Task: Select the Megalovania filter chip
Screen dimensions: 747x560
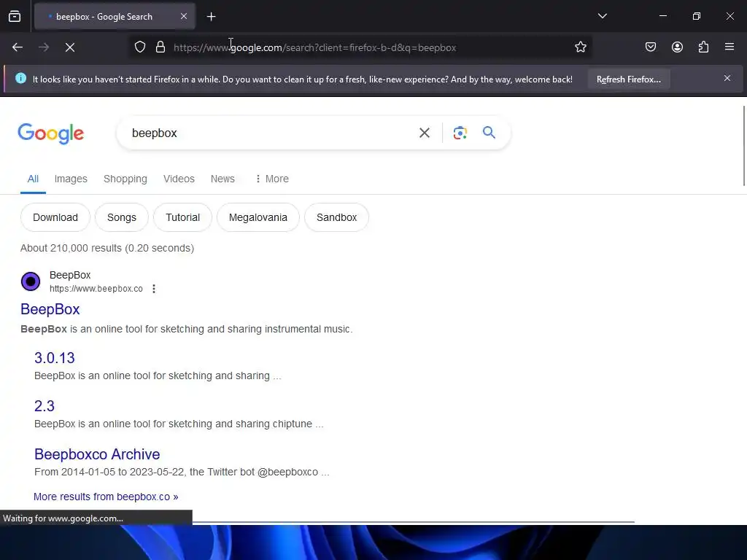Action: [x=258, y=217]
